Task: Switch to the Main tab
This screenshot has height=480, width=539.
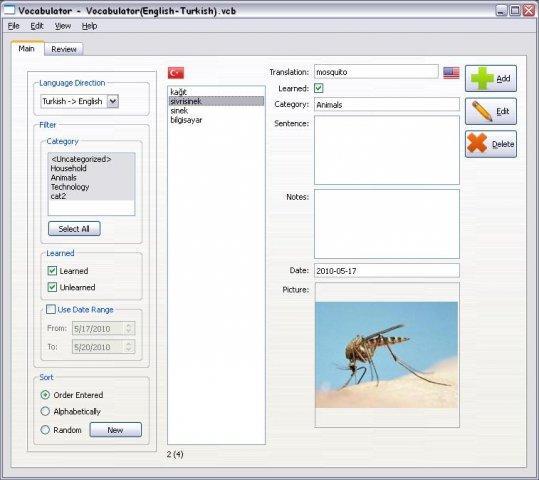Action: (26, 48)
